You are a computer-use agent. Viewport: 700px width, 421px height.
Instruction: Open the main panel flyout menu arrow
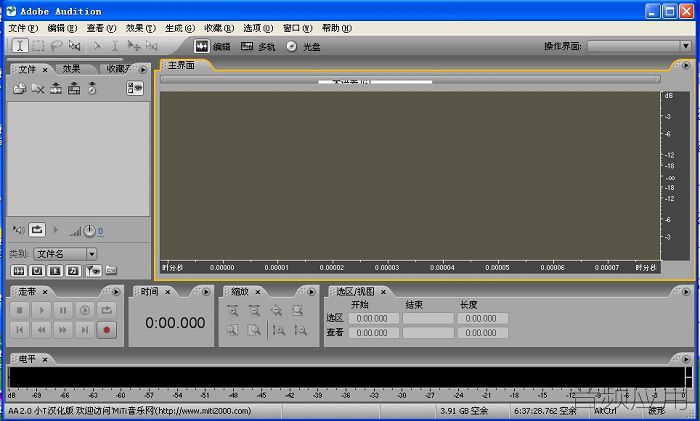[686, 66]
